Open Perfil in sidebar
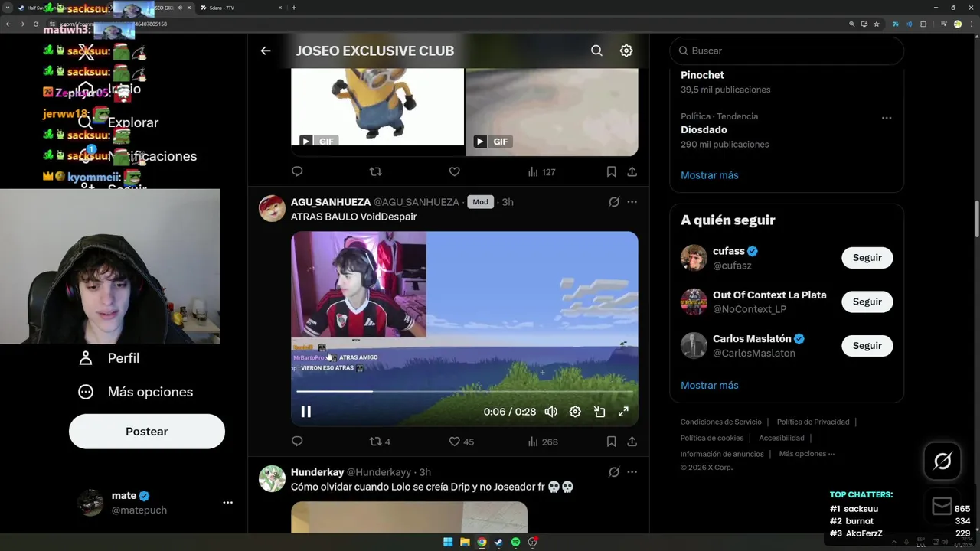The height and width of the screenshot is (551, 980). (109, 358)
